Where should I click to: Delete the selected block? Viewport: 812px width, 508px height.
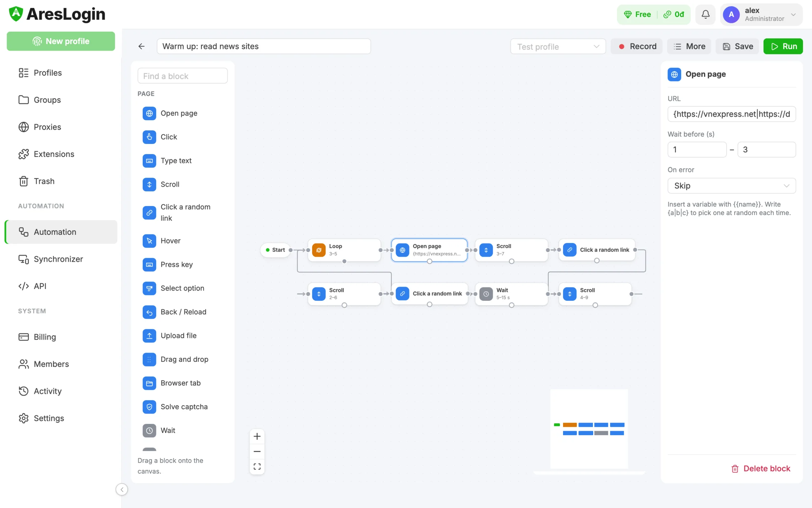click(760, 469)
